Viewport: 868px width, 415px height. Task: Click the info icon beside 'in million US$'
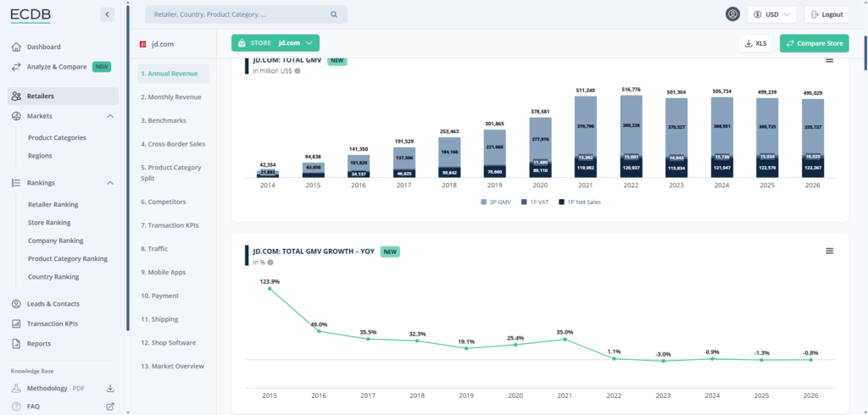point(298,71)
